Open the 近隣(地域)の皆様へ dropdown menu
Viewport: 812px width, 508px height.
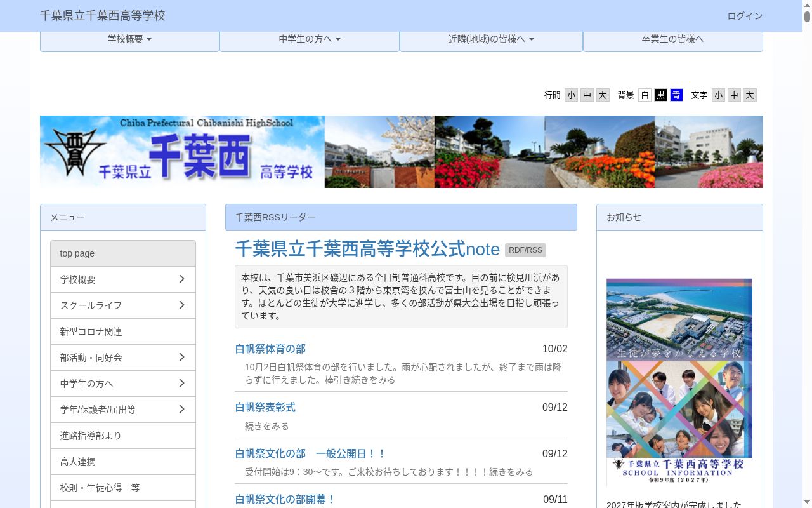(491, 39)
